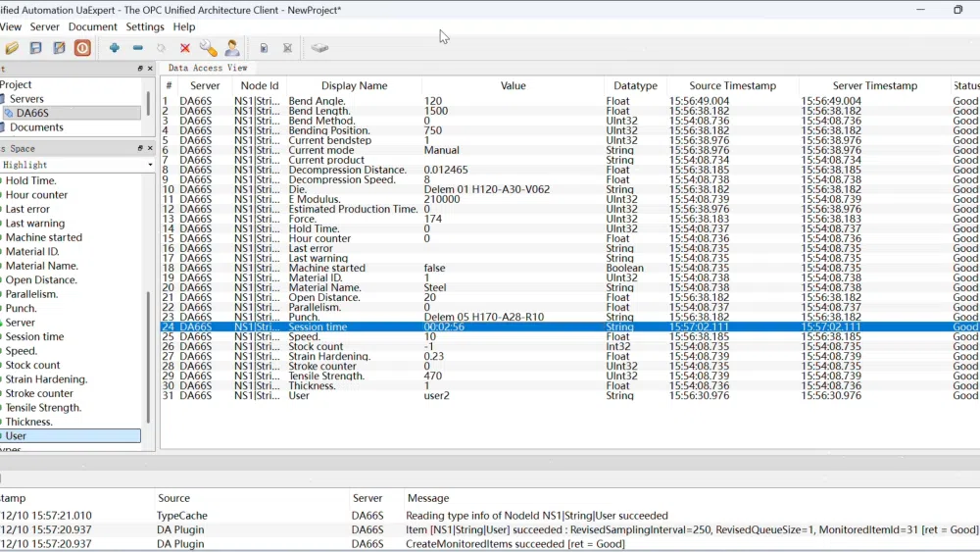
Task: Select Hour counter node in address space
Action: pyautogui.click(x=36, y=195)
